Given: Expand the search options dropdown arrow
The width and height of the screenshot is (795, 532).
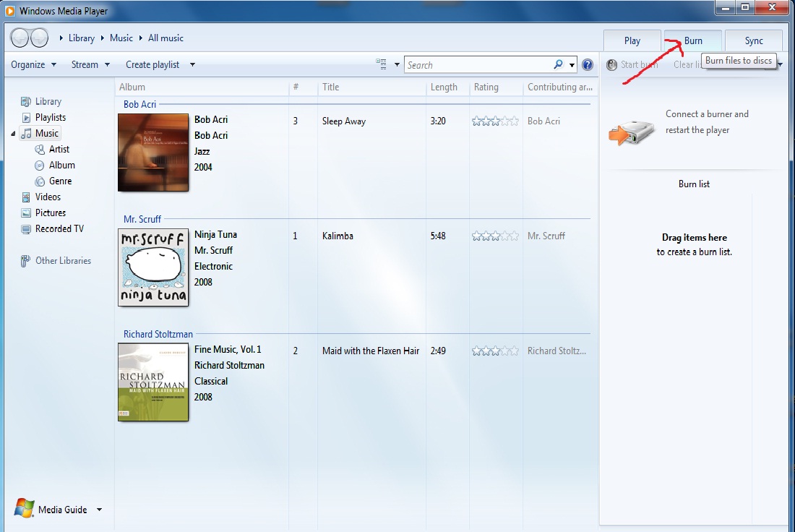Looking at the screenshot, I should pyautogui.click(x=572, y=65).
